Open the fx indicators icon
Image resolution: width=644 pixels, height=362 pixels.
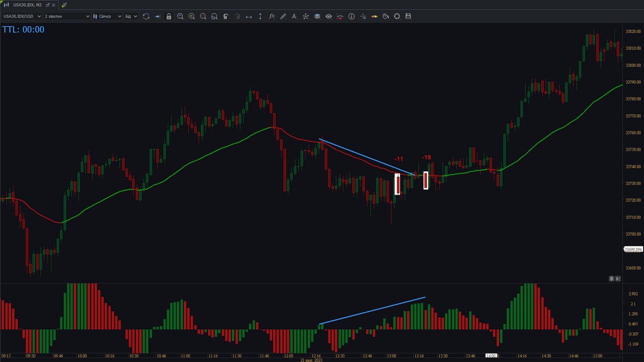(x=272, y=16)
